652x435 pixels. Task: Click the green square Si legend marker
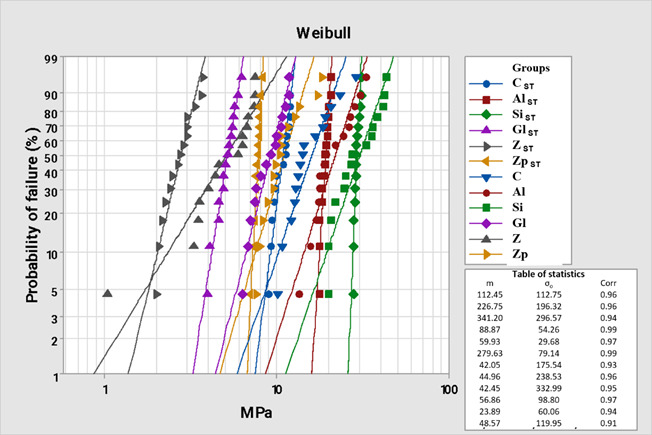tap(486, 208)
